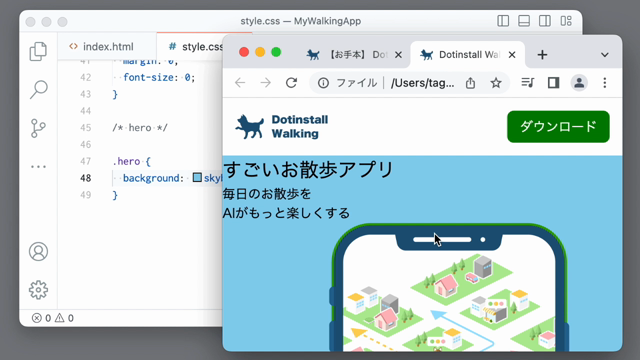Viewport: 640px width, 360px height.
Task: Click the AIがもっと楽しくする text line
Action: tap(286, 213)
